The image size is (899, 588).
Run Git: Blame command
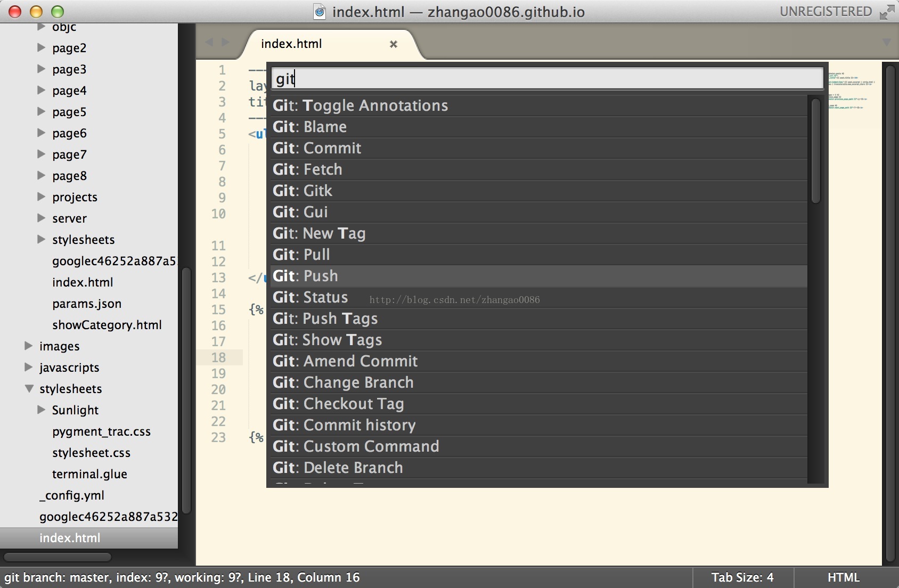(539, 127)
